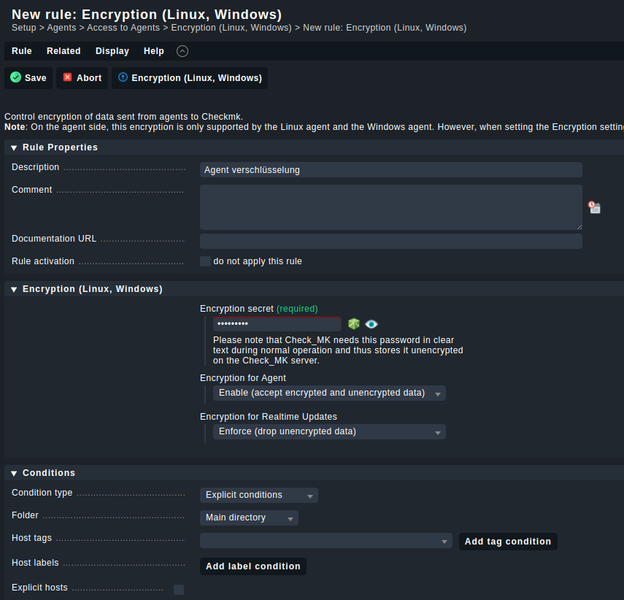Screen dimensions: 624x600
Task: Click the Add tag condition button
Action: [507, 541]
